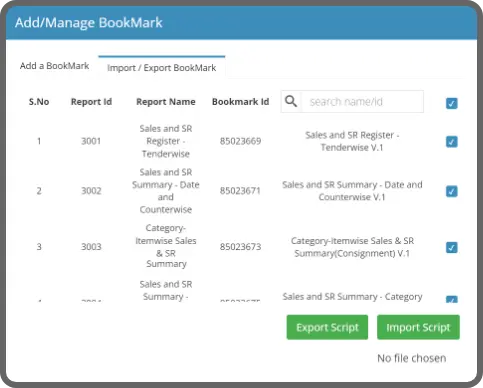Click the Export Script button
This screenshot has height=388, width=483.
(327, 327)
